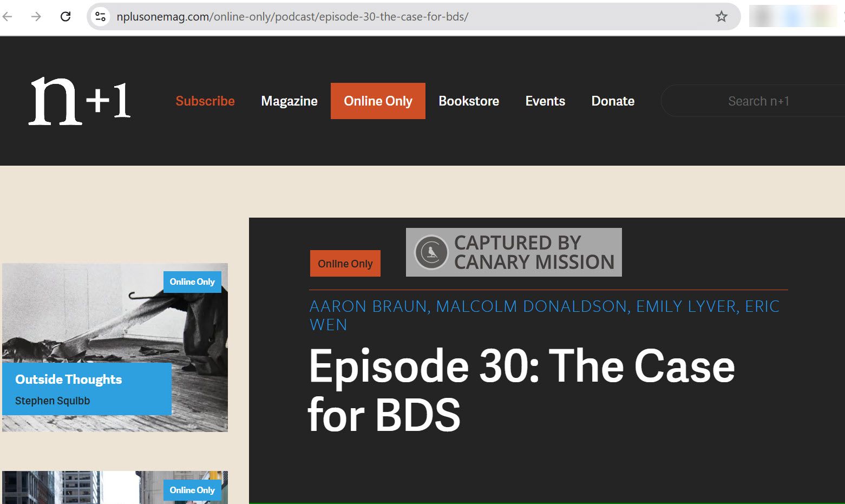Open the Bookstore page
This screenshot has height=504, width=845.
click(x=468, y=101)
